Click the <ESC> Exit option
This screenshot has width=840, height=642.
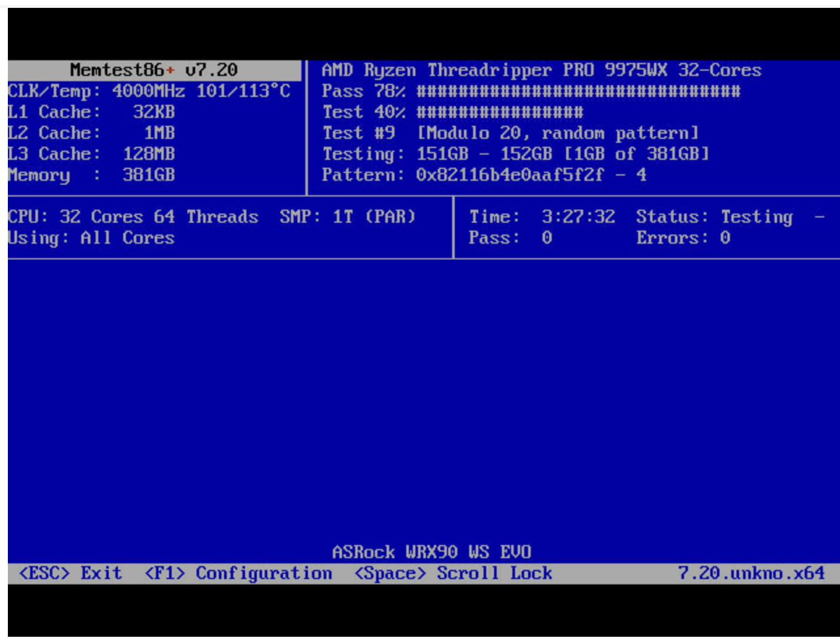pos(70,573)
